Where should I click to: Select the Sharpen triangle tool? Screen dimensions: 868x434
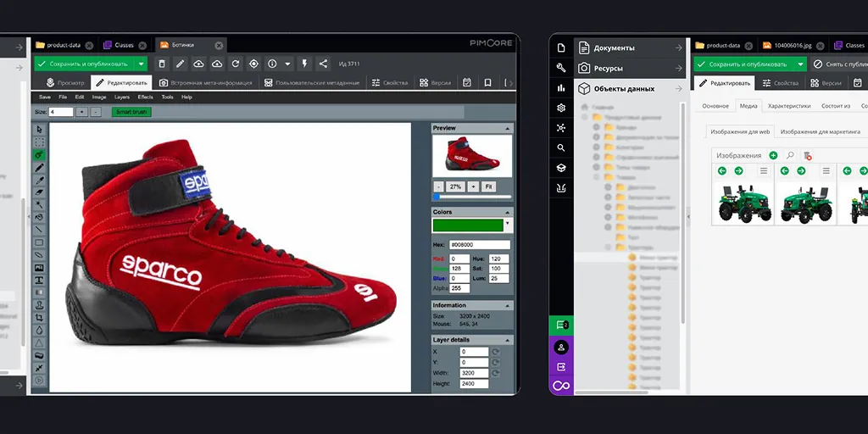coord(39,342)
